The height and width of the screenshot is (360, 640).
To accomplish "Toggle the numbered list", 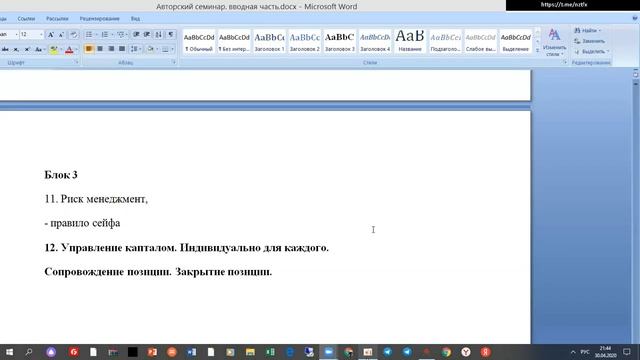I will tap(105, 35).
